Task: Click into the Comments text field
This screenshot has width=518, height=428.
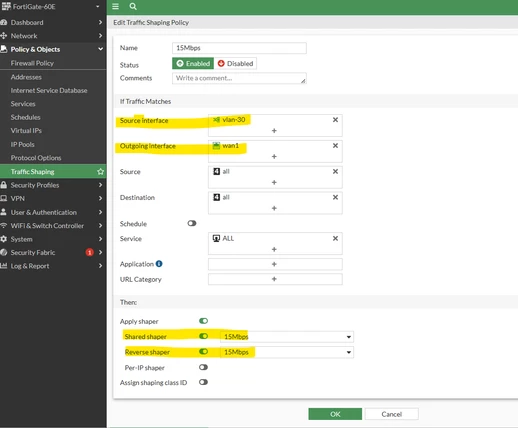Action: click(x=239, y=78)
